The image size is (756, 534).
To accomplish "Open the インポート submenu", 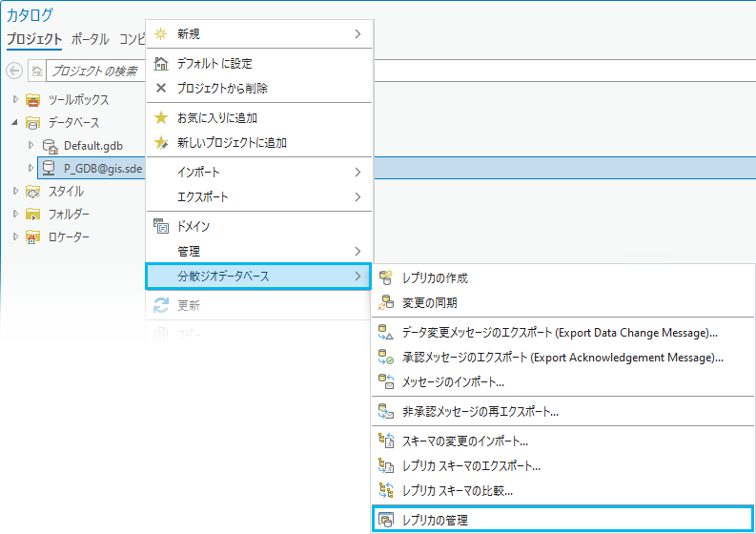I will tap(259, 173).
